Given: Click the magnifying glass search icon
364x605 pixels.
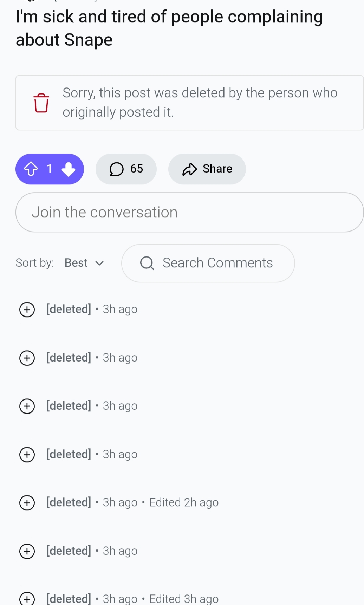Looking at the screenshot, I should pyautogui.click(x=147, y=263).
